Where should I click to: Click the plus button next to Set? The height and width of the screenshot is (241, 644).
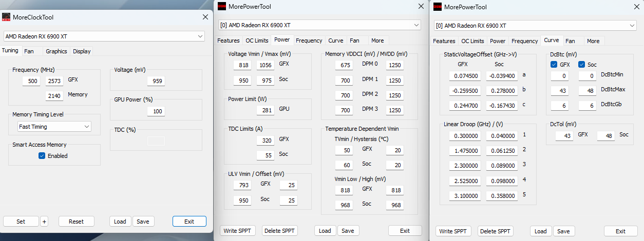point(44,222)
